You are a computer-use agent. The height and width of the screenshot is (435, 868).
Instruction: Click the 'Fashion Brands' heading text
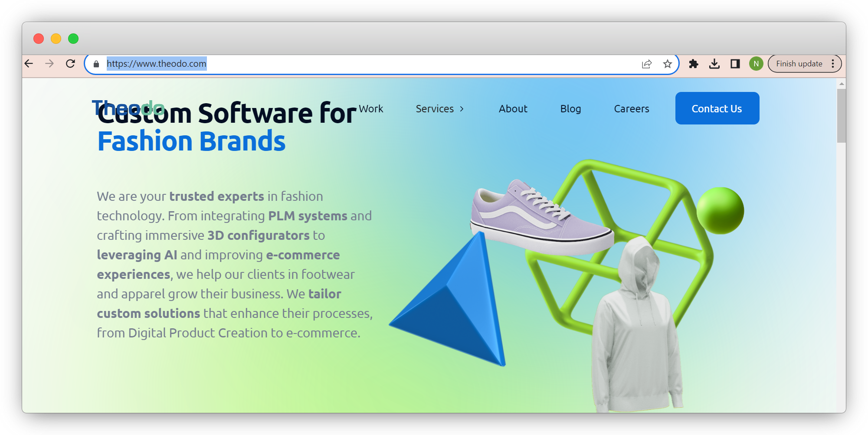[191, 141]
